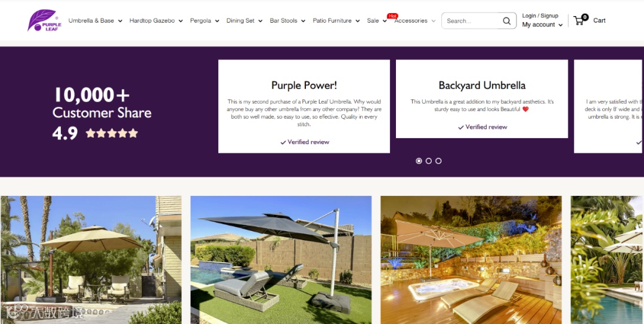Open the shopping cart icon

tap(578, 20)
